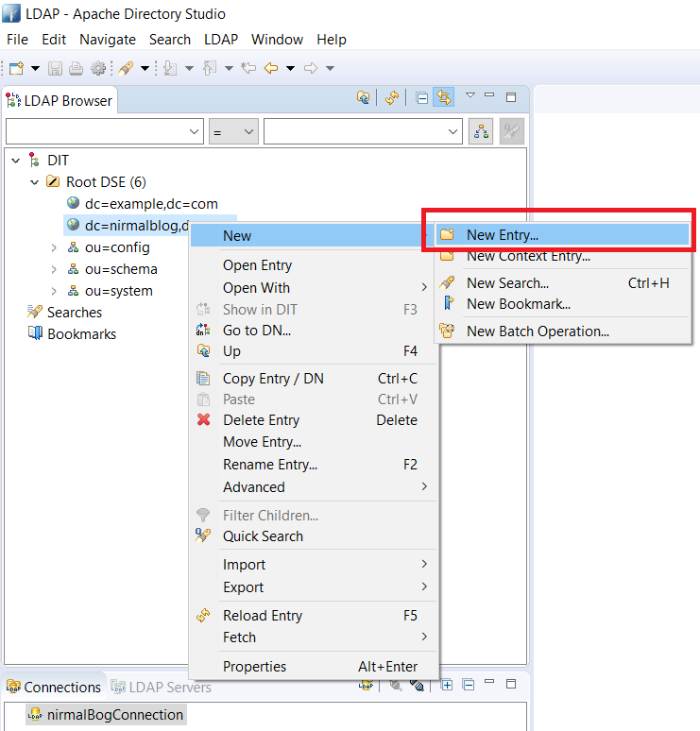
Task: Click Rename Entry... in context menu
Action: pyautogui.click(x=314, y=465)
